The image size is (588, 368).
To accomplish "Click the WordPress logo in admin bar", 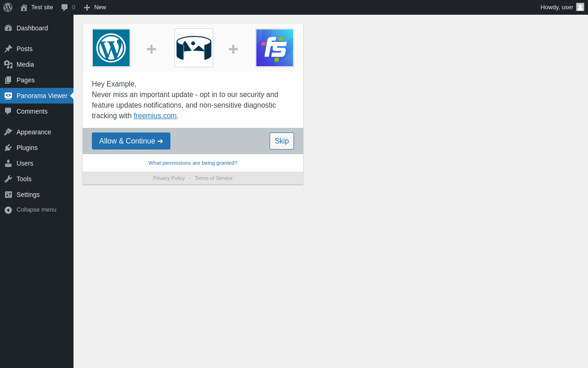I will click(8, 7).
